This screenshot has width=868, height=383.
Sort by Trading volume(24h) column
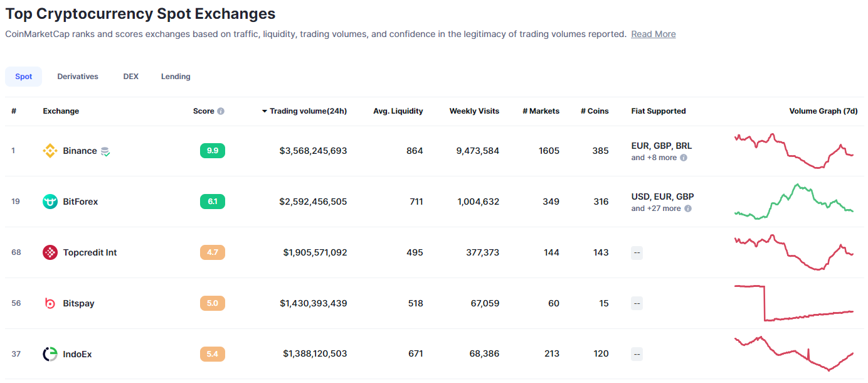click(307, 111)
